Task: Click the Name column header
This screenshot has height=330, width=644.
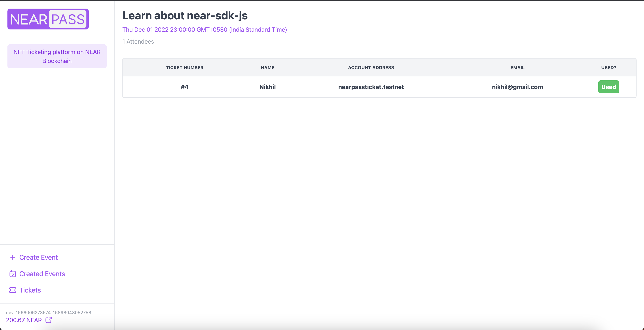Action: pos(267,67)
